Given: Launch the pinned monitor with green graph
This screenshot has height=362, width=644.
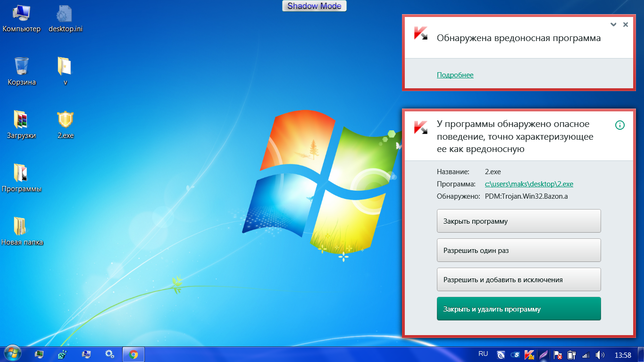Looking at the screenshot, I should pos(39,354).
